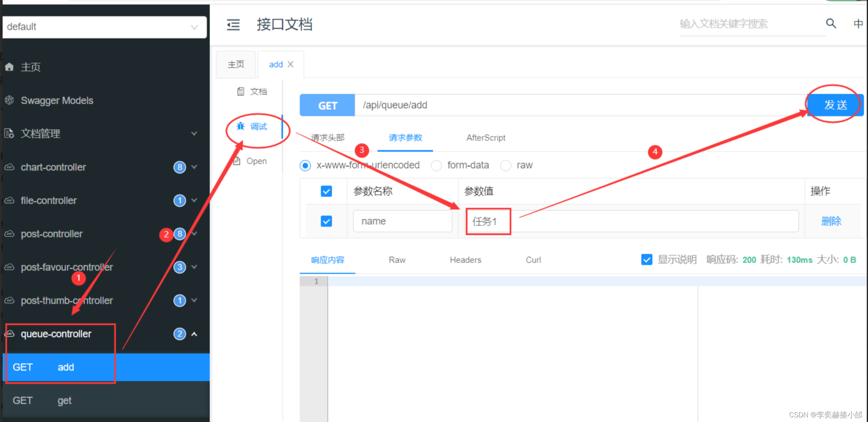Expand post-thumb-controller chevron
868x422 pixels.
(x=194, y=300)
